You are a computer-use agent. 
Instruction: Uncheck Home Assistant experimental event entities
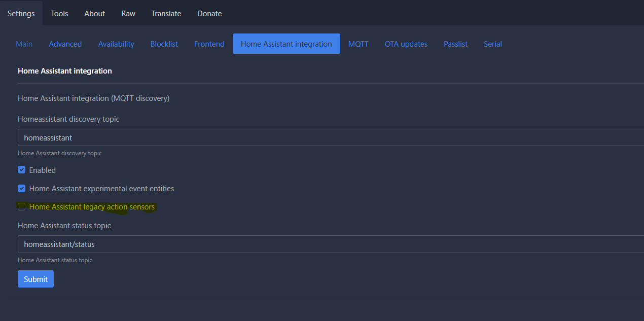(x=21, y=188)
